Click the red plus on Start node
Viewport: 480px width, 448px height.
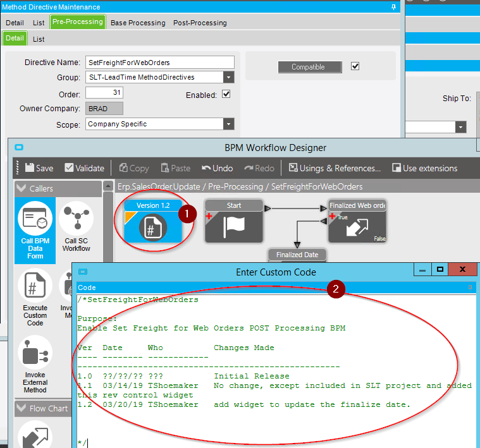(x=209, y=217)
